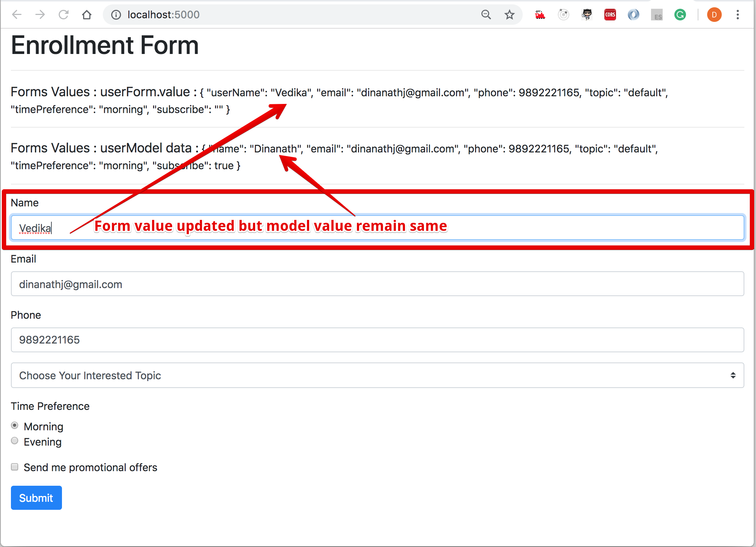Select the Morning radio button
Screen dimensions: 756x547
click(15, 426)
